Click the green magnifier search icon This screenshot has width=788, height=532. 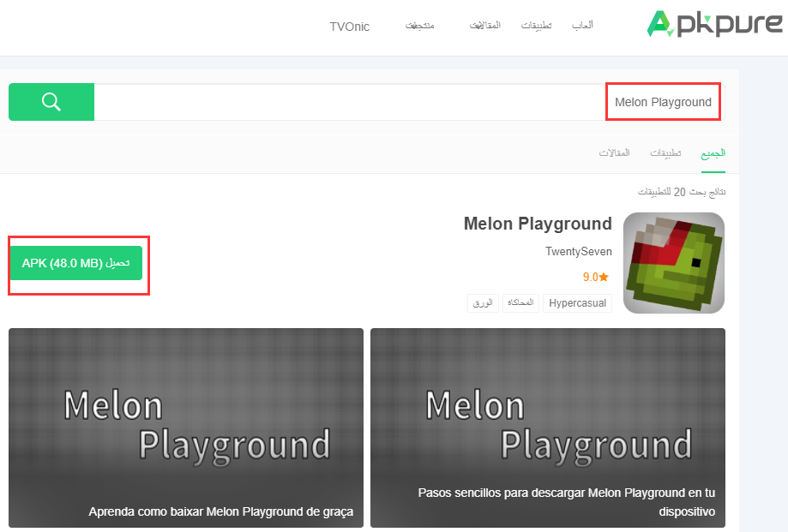pyautogui.click(x=51, y=101)
